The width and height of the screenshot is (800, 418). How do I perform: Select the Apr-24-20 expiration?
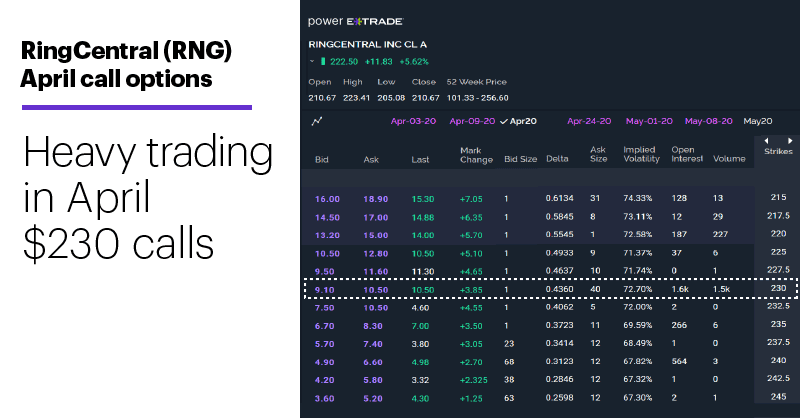pos(589,121)
